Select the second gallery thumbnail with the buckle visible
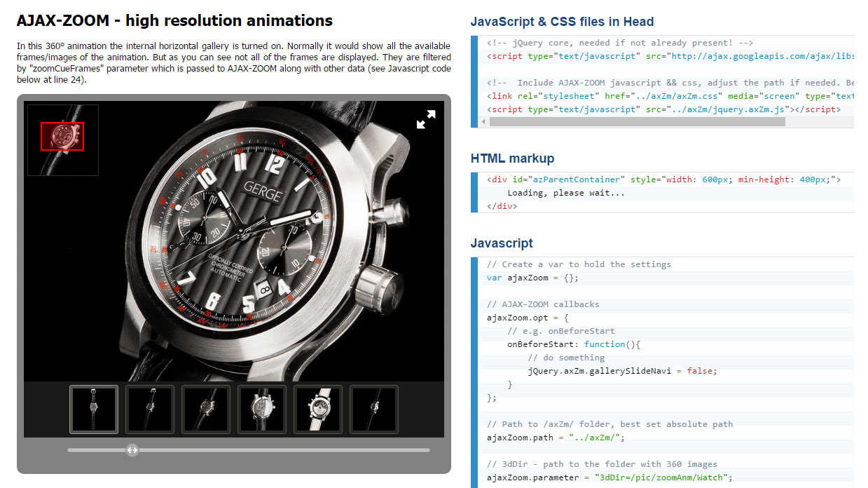The width and height of the screenshot is (868, 488). tap(150, 409)
